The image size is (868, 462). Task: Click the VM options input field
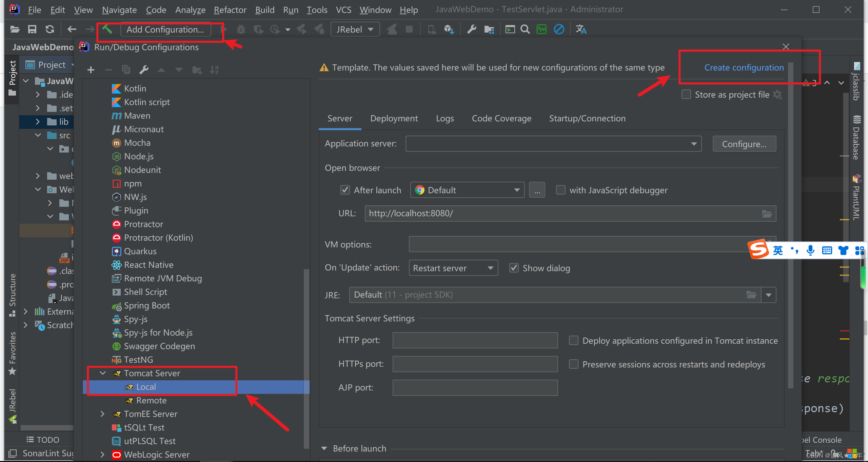592,244
